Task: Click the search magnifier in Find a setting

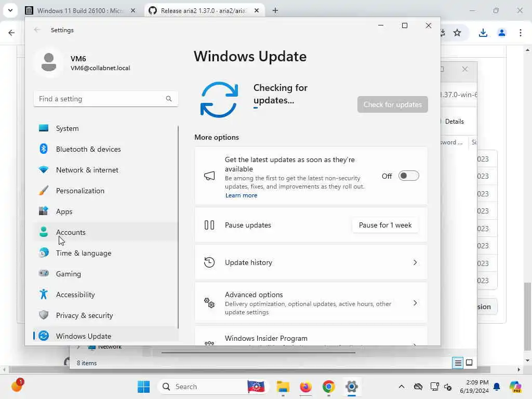Action: click(169, 99)
